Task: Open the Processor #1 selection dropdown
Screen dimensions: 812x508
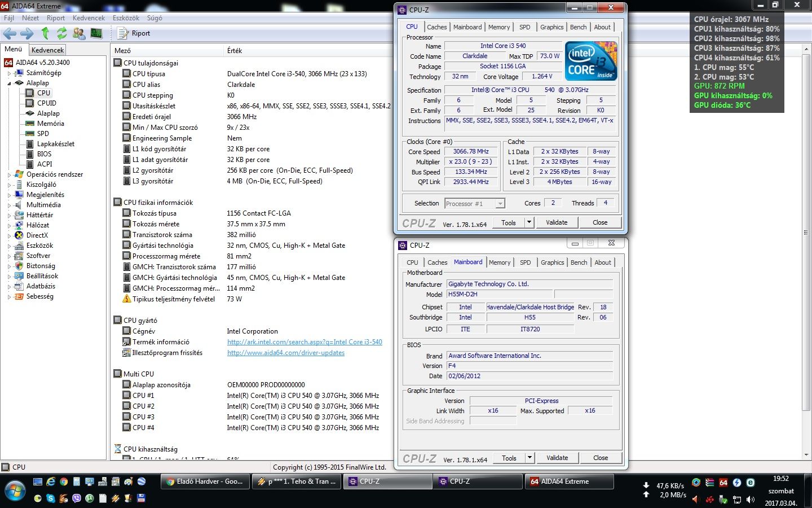Action: (x=500, y=204)
